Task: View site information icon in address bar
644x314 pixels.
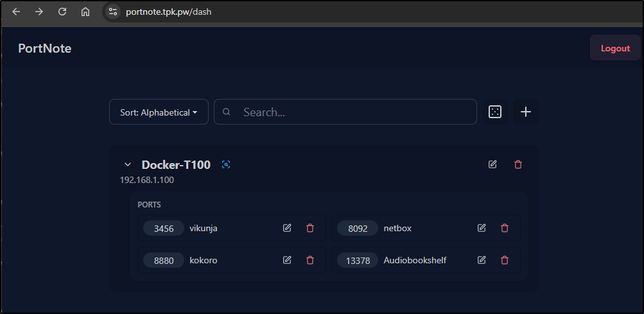Action: 113,12
